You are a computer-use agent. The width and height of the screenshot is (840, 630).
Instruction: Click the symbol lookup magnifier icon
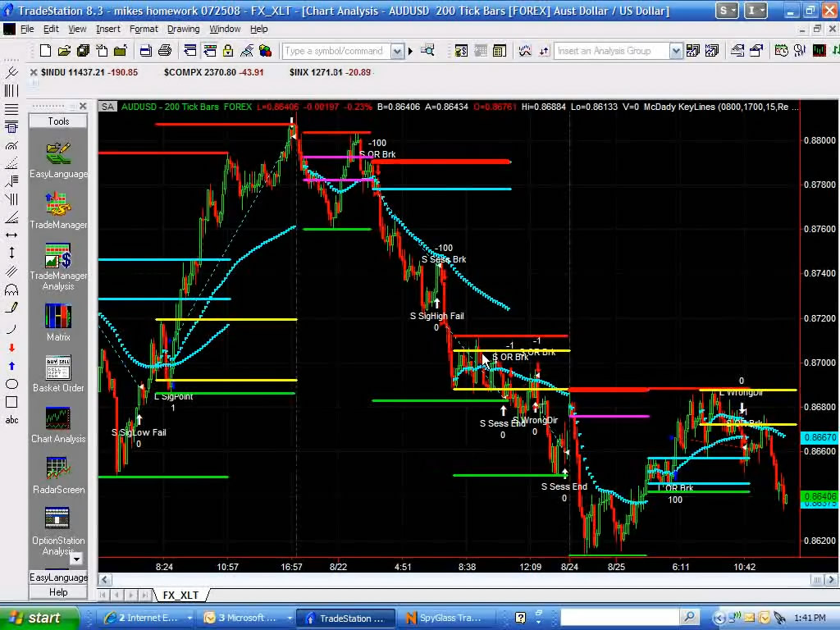(427, 51)
